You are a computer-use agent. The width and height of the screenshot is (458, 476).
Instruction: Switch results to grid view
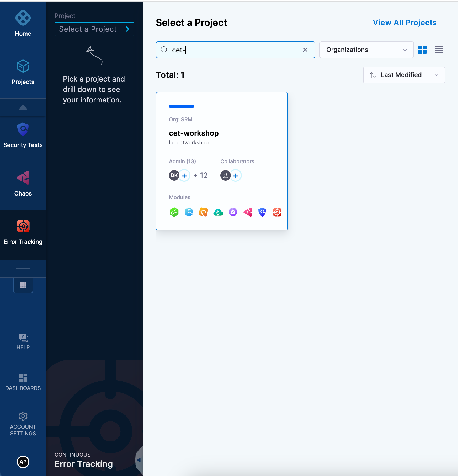423,50
